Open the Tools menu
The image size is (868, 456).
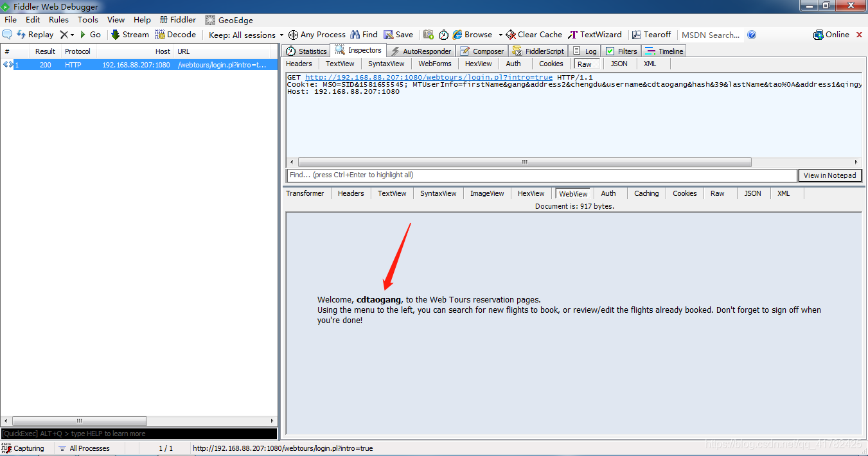pos(88,20)
